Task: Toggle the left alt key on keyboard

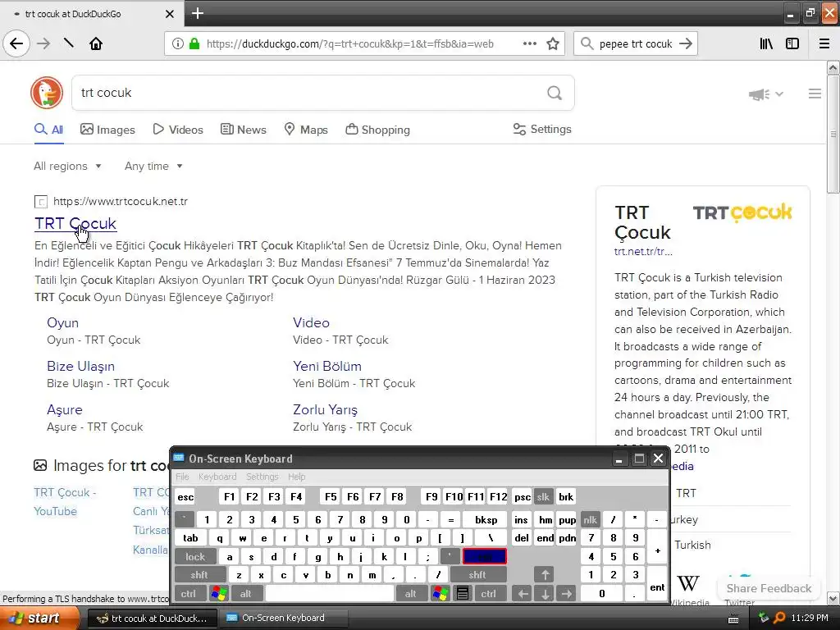Action: [x=245, y=594]
